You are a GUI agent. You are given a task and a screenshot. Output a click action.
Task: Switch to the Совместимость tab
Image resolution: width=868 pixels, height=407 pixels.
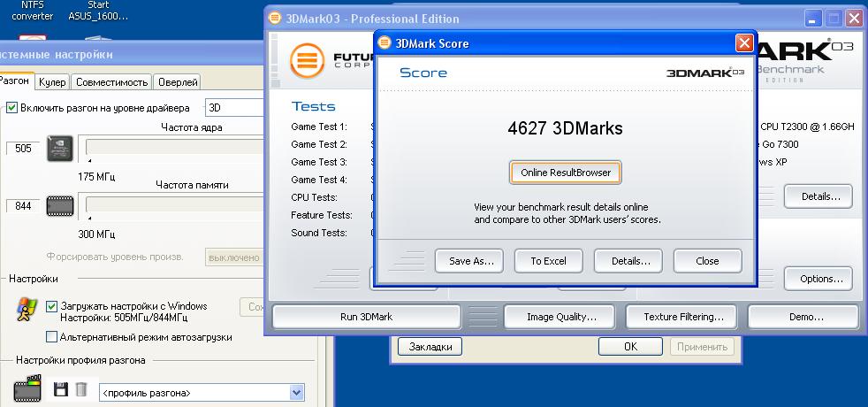[x=112, y=82]
